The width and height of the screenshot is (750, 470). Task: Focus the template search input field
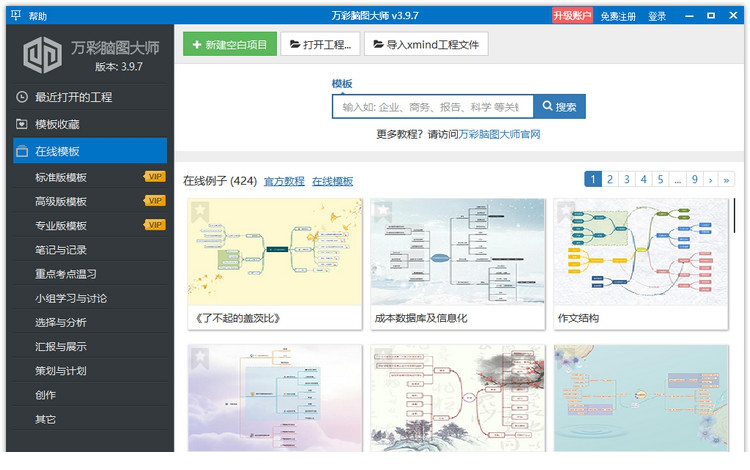point(431,107)
